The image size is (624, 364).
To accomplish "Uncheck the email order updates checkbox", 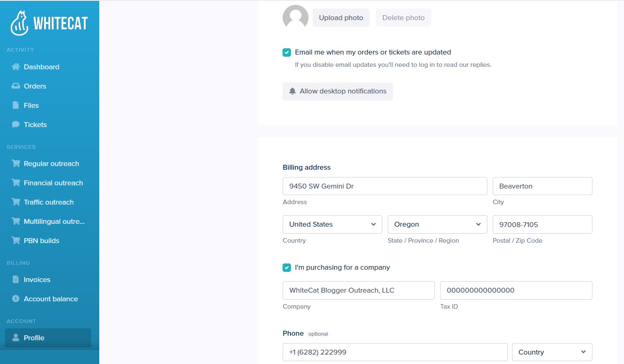I will tap(287, 52).
